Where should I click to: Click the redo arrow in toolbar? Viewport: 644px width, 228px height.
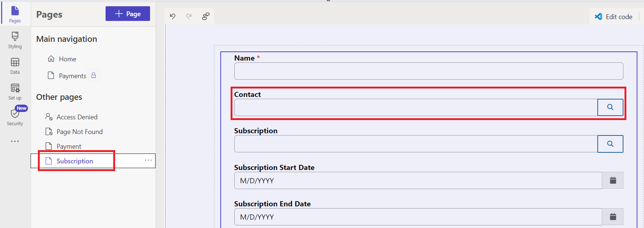pos(189,16)
